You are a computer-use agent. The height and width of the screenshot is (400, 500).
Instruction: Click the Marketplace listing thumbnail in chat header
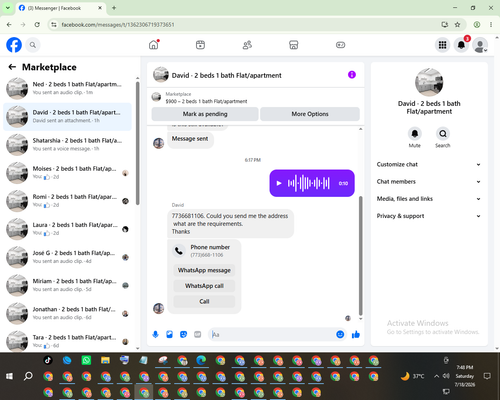point(156,97)
